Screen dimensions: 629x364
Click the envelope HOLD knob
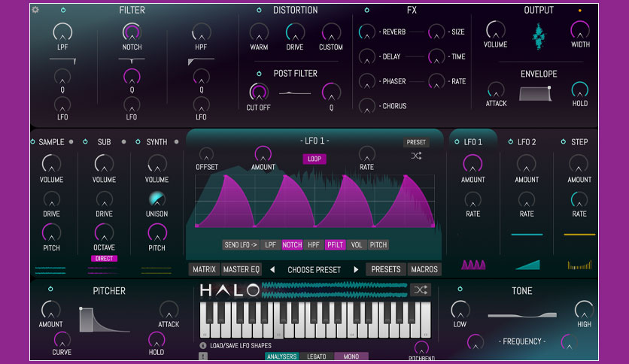click(580, 89)
